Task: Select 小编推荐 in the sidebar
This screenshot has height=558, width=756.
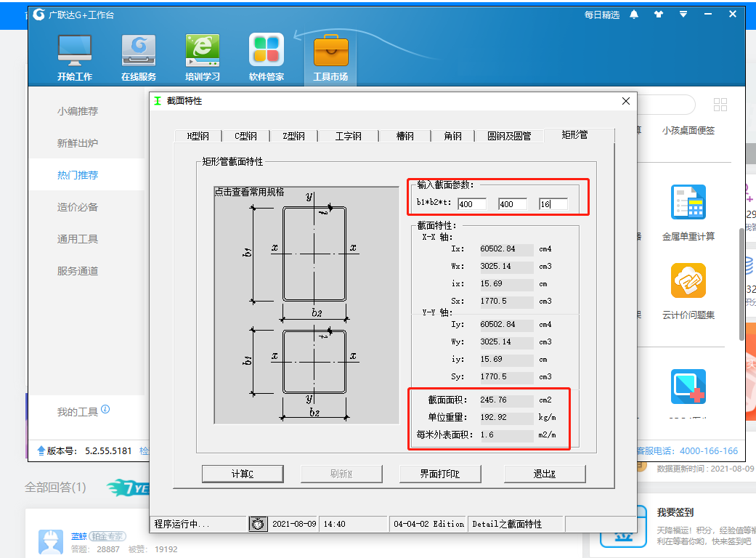Action: coord(78,111)
